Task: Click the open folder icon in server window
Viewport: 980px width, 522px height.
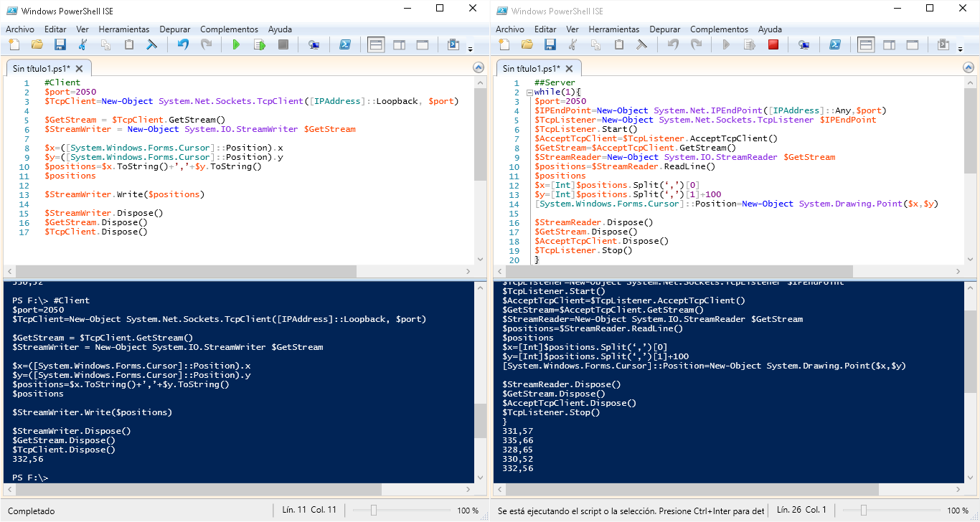Action: tap(527, 44)
